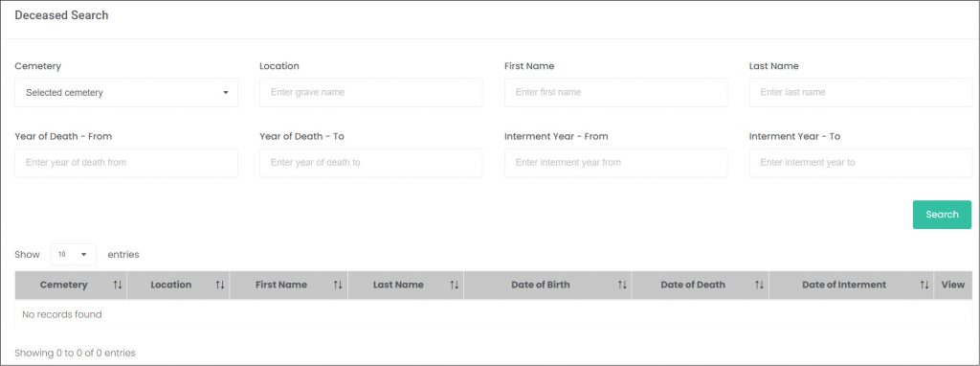
Task: Focus the First Name input field
Action: point(616,93)
